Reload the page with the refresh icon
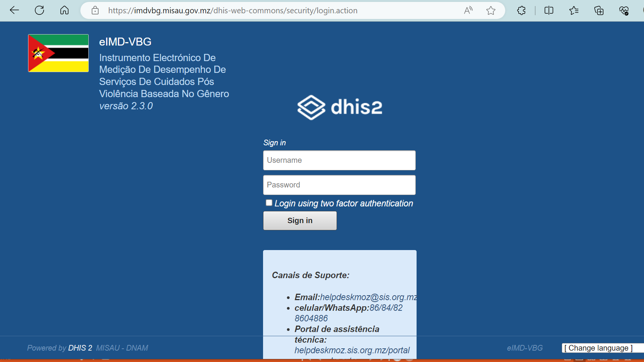 (x=39, y=10)
